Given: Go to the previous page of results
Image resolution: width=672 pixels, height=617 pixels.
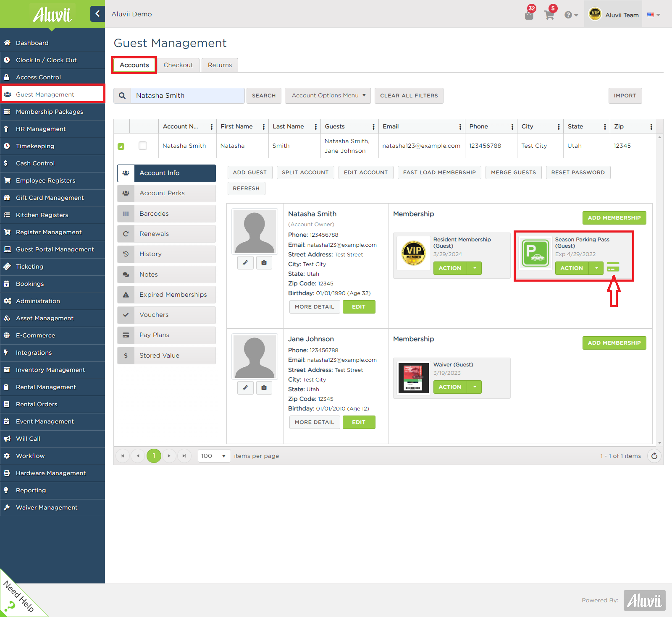Looking at the screenshot, I should pos(138,456).
